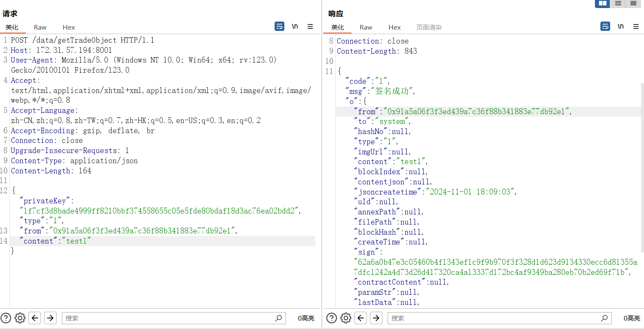Viewport: 644px width, 329px height.
Task: Click 0高亮 count in response panel
Action: [x=632, y=318]
